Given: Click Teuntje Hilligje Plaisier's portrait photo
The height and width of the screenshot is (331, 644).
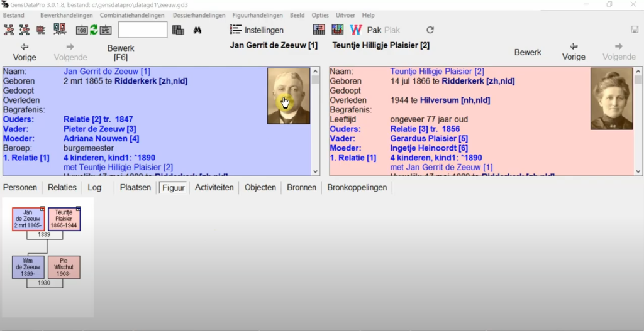Looking at the screenshot, I should point(611,99).
